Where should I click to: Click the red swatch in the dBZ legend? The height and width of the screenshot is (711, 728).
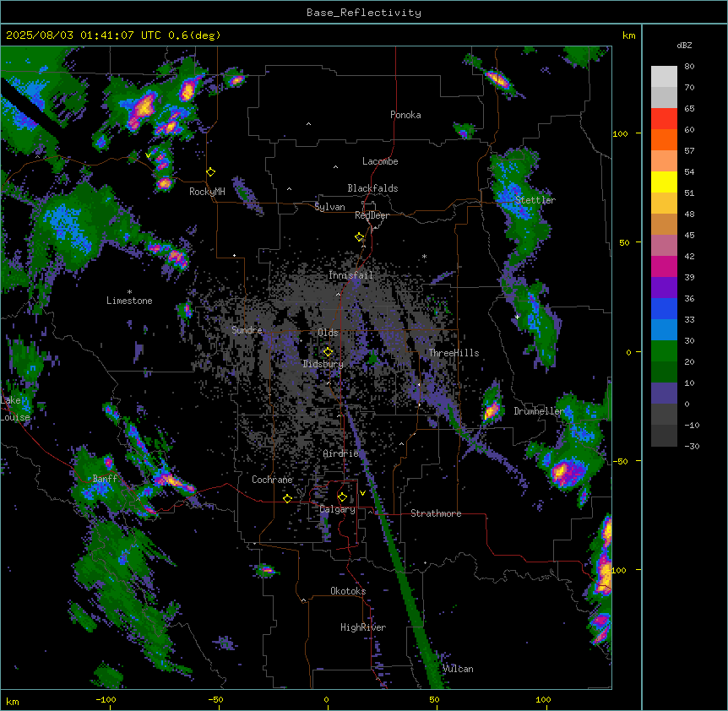click(664, 119)
